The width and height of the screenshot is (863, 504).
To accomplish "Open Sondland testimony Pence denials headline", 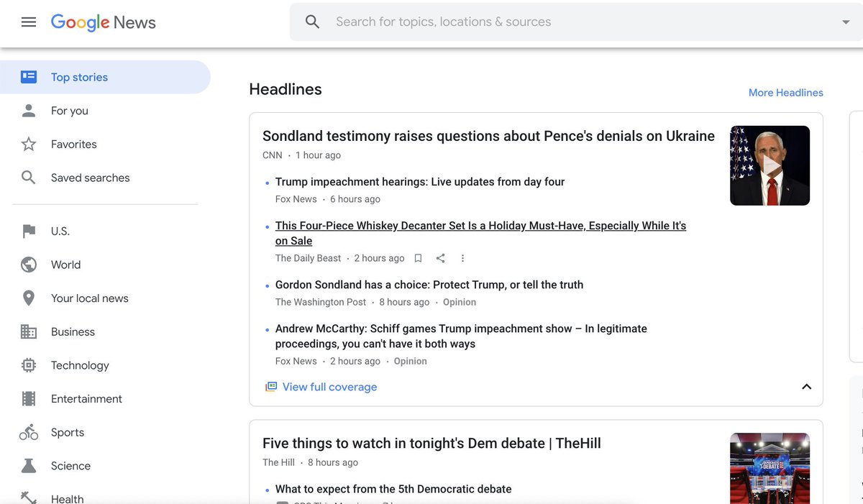I will 488,136.
